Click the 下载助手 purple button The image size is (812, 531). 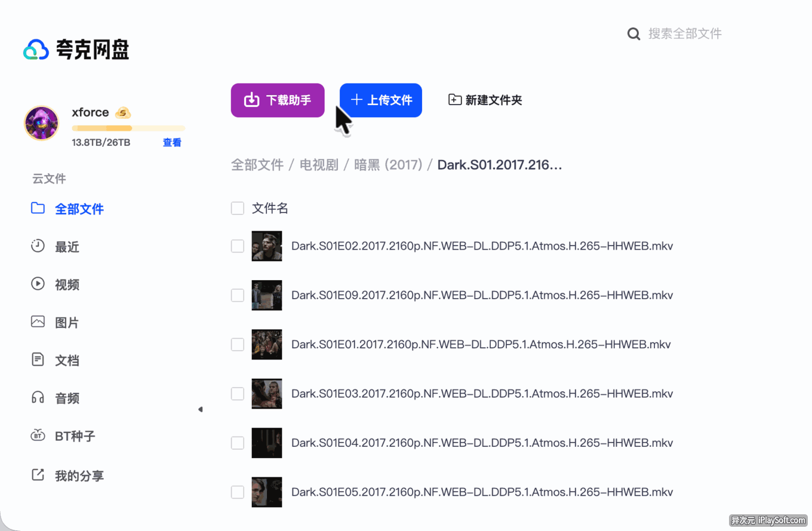[278, 100]
